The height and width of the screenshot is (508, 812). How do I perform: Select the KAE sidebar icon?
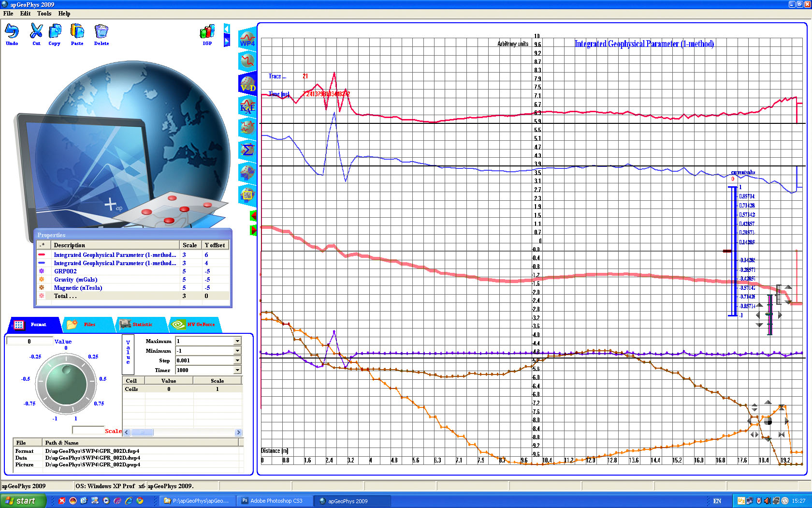[247, 106]
